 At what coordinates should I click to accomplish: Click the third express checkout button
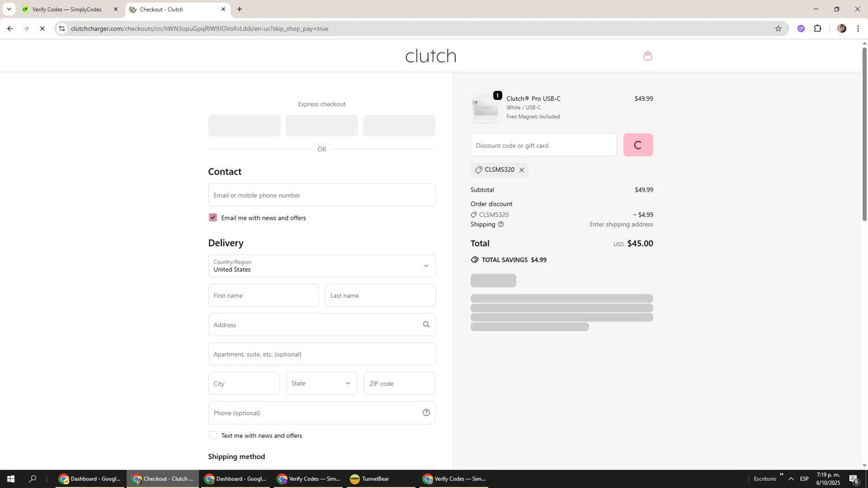click(399, 125)
